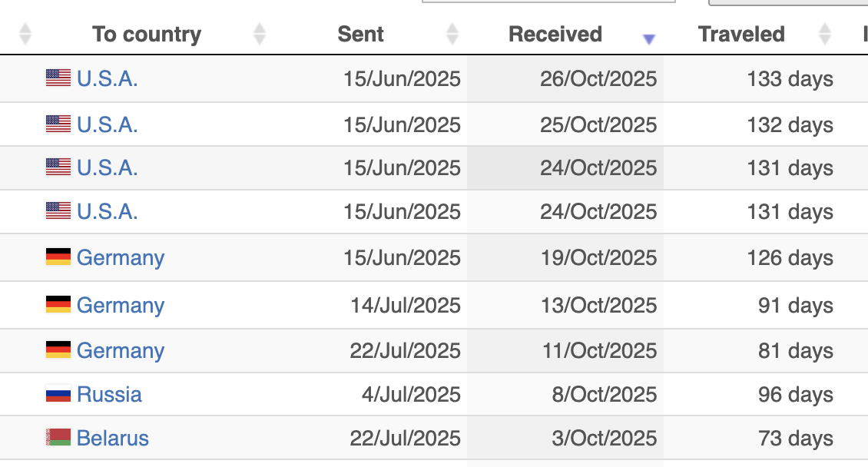Click the Belarus flag icon
This screenshot has width=868, height=467.
coord(58,438)
